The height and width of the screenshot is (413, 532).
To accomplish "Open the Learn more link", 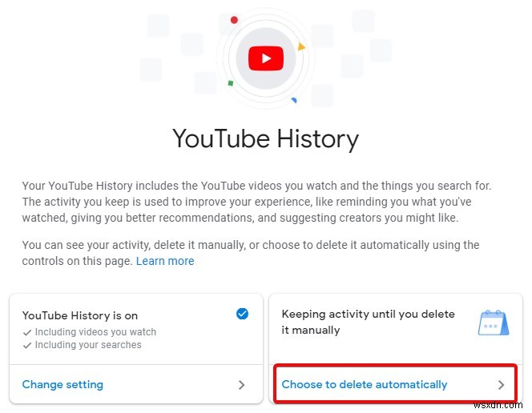I will click(165, 261).
